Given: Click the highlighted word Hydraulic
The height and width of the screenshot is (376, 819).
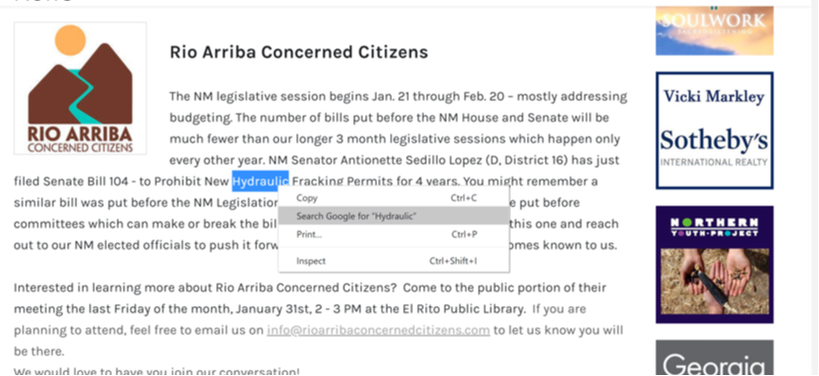Looking at the screenshot, I should pos(260,181).
